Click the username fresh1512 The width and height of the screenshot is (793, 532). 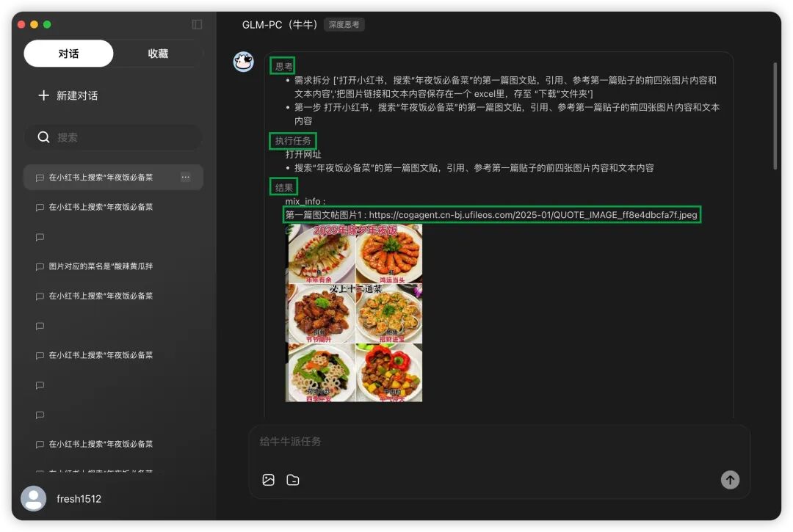point(79,499)
